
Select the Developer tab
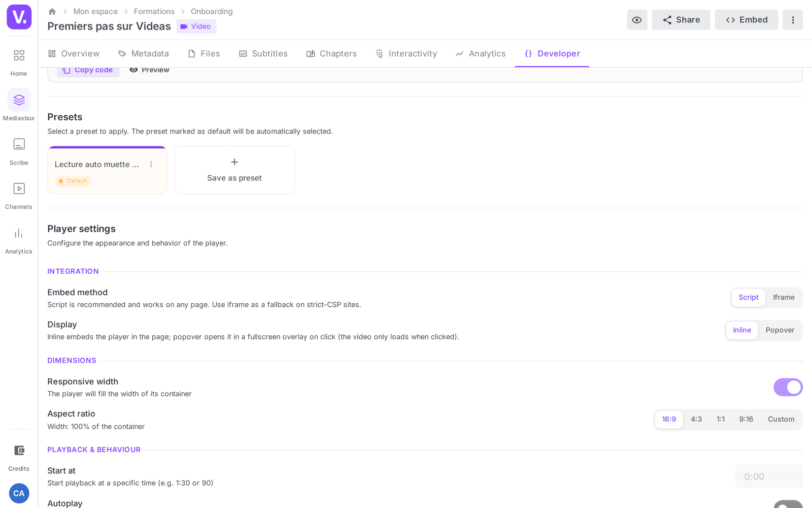coord(552,54)
